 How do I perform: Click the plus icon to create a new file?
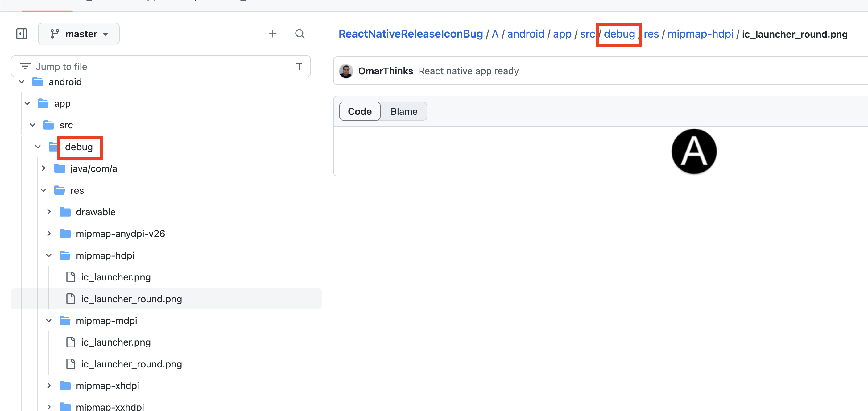[x=273, y=34]
